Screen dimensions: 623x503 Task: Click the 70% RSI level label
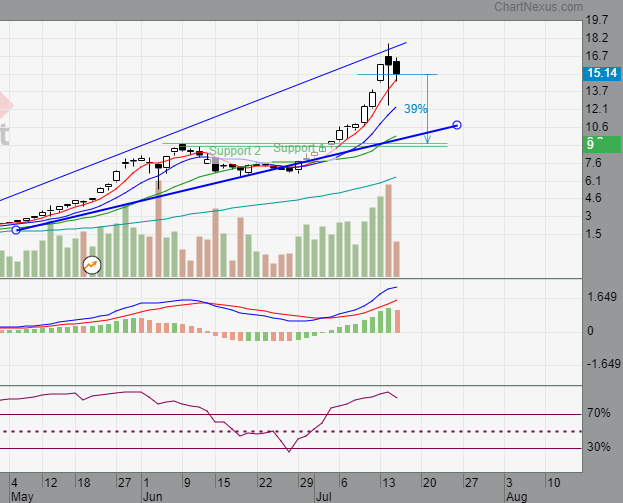point(598,413)
